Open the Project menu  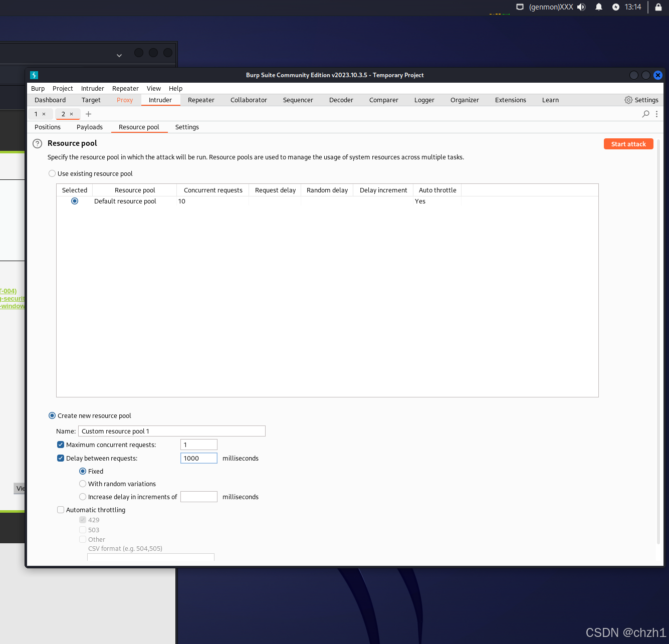63,89
